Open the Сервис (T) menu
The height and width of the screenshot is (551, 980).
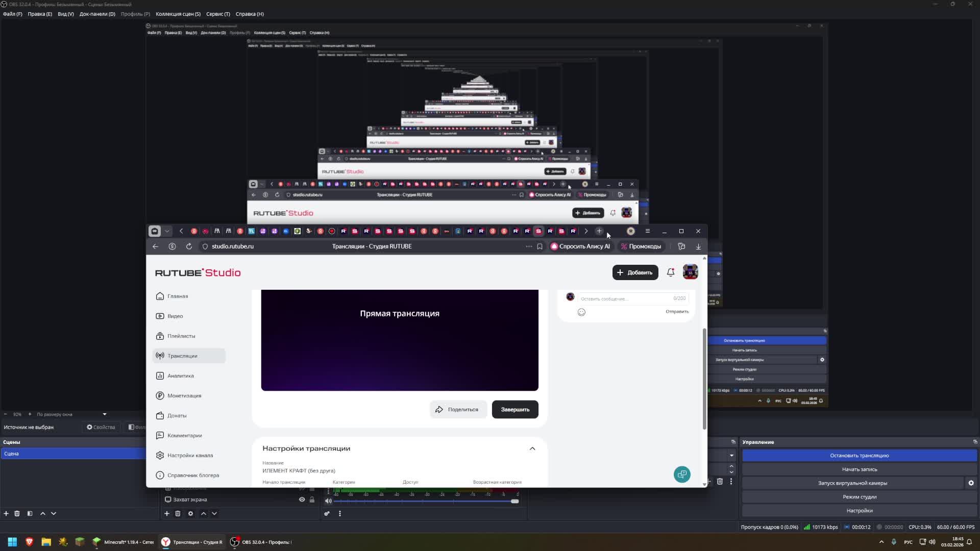[218, 14]
